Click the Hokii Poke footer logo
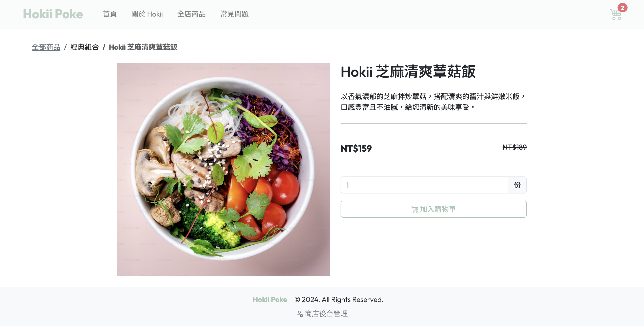Image resolution: width=644 pixels, height=327 pixels. 270,299
